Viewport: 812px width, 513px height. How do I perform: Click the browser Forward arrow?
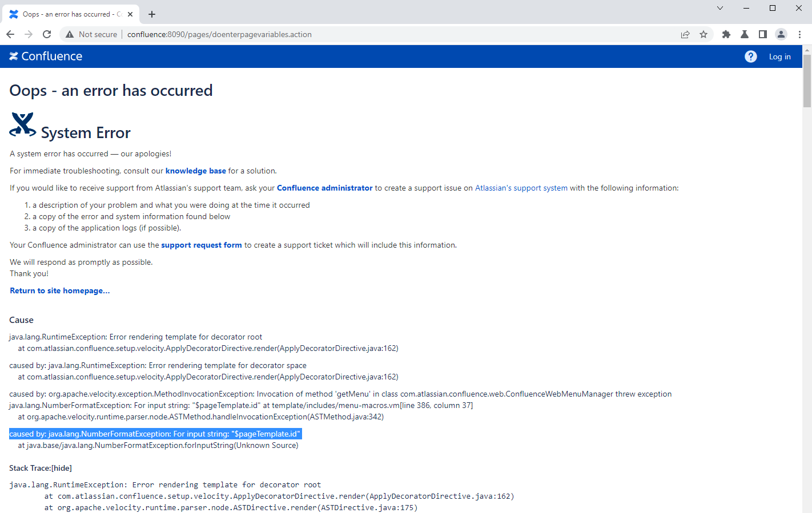click(29, 34)
